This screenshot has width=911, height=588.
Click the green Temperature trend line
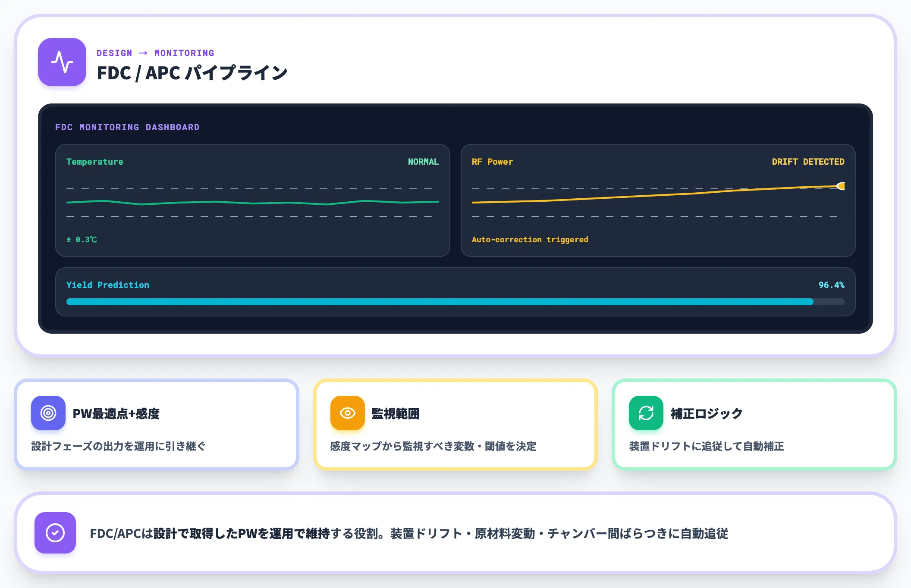[253, 202]
